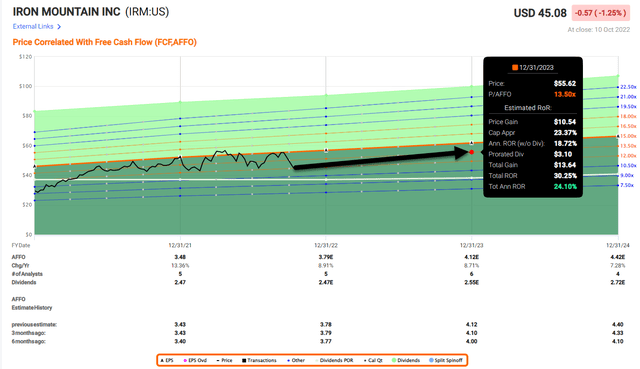This screenshot has height=369, width=640.
Task: Click the AFFO Estimate History label
Action: (x=31, y=303)
